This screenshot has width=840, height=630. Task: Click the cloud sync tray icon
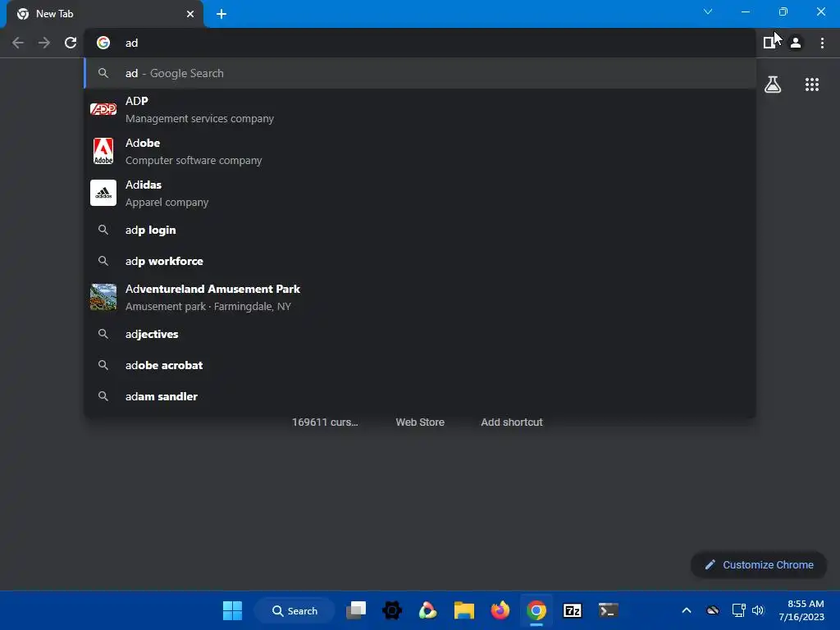(713, 610)
